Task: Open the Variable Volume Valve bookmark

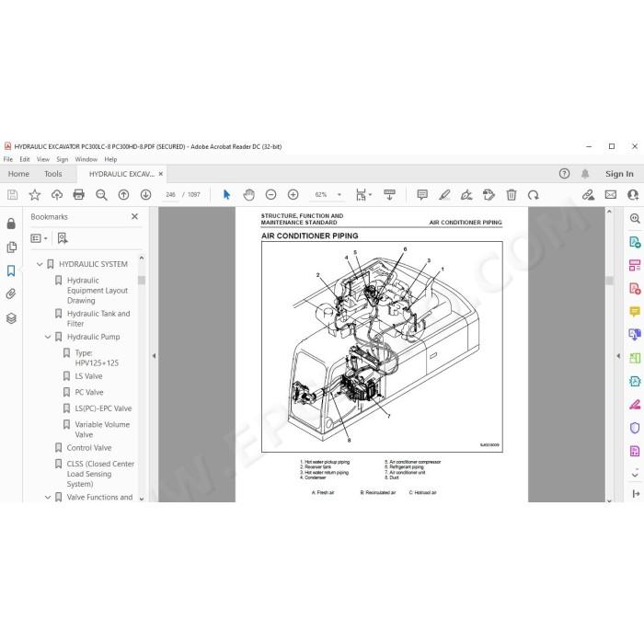Action: pyautogui.click(x=102, y=430)
